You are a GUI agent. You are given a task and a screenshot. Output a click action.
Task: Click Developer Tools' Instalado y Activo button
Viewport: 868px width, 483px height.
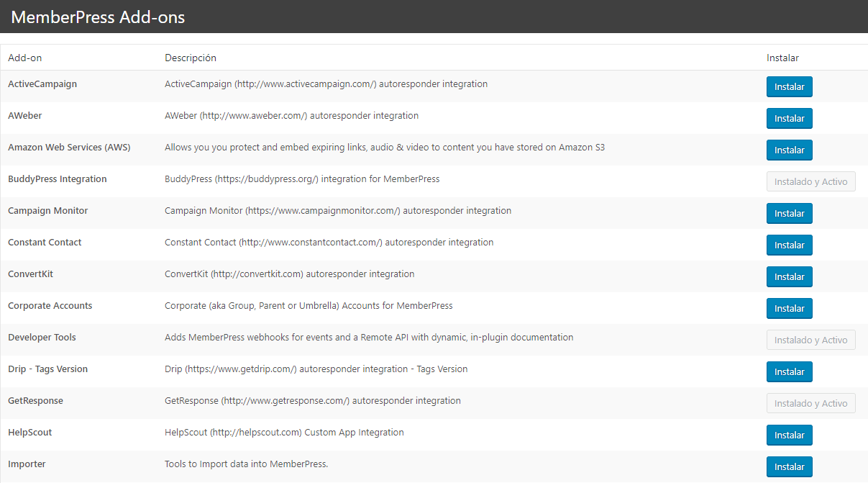(x=810, y=340)
